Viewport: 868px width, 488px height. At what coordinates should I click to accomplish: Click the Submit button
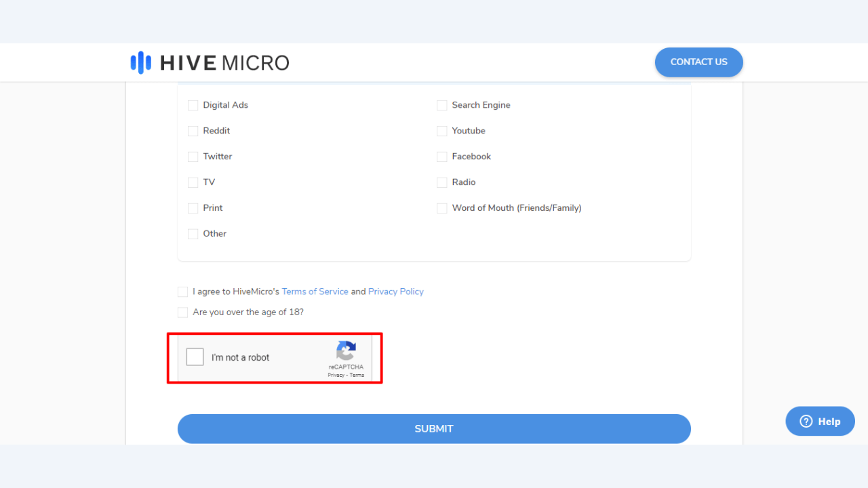click(434, 428)
